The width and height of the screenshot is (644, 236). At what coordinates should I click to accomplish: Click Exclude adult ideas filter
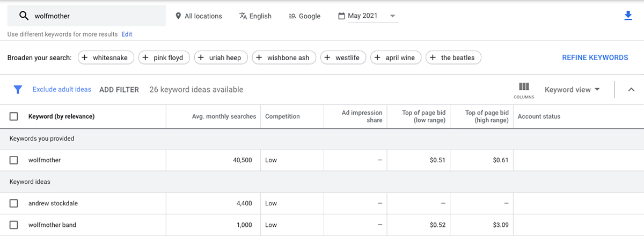pos(62,90)
